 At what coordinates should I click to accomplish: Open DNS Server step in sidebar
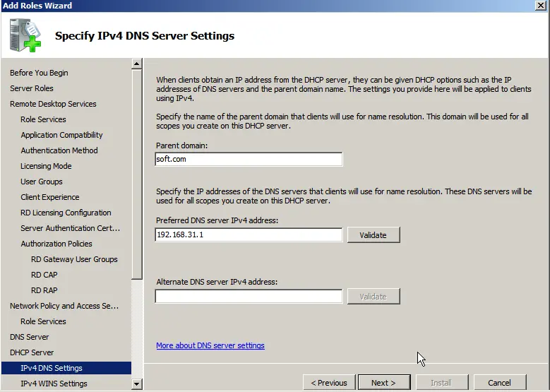pyautogui.click(x=30, y=337)
